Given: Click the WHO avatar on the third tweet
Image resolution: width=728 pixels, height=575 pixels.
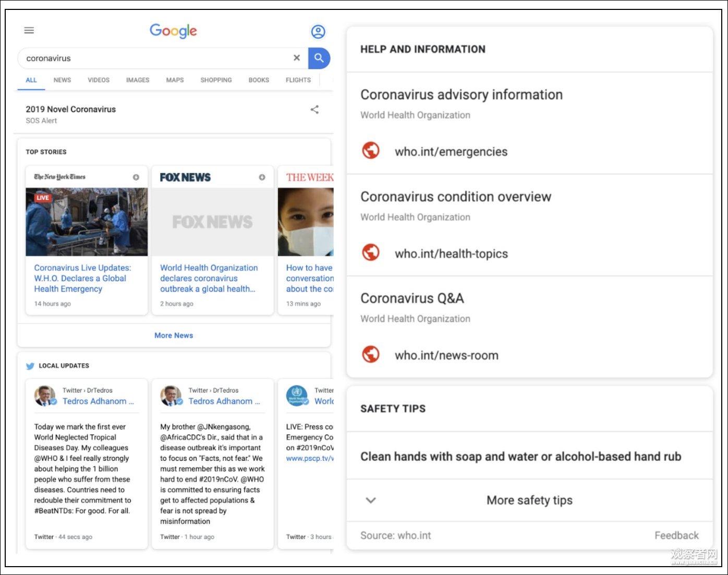Looking at the screenshot, I should [x=297, y=396].
